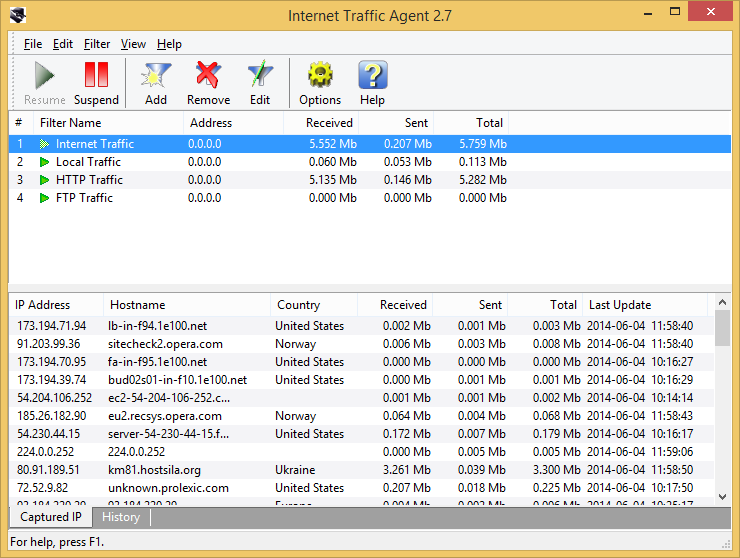The width and height of the screenshot is (740, 558).
Task: Click the Ukraine country cell
Action: click(x=295, y=470)
